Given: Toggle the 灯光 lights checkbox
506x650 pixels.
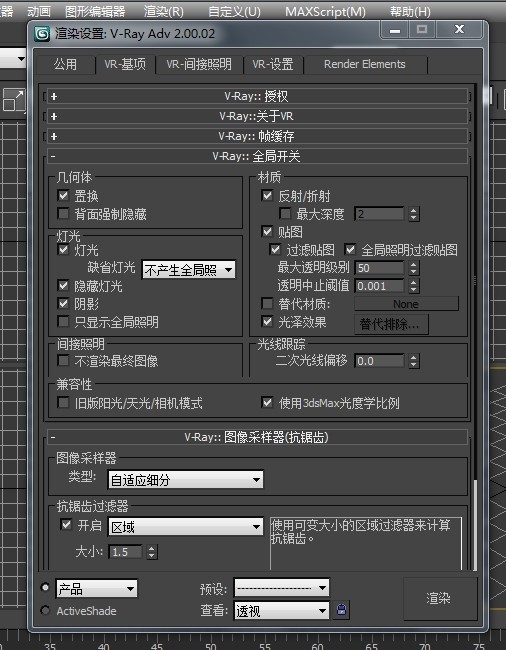Looking at the screenshot, I should [63, 250].
